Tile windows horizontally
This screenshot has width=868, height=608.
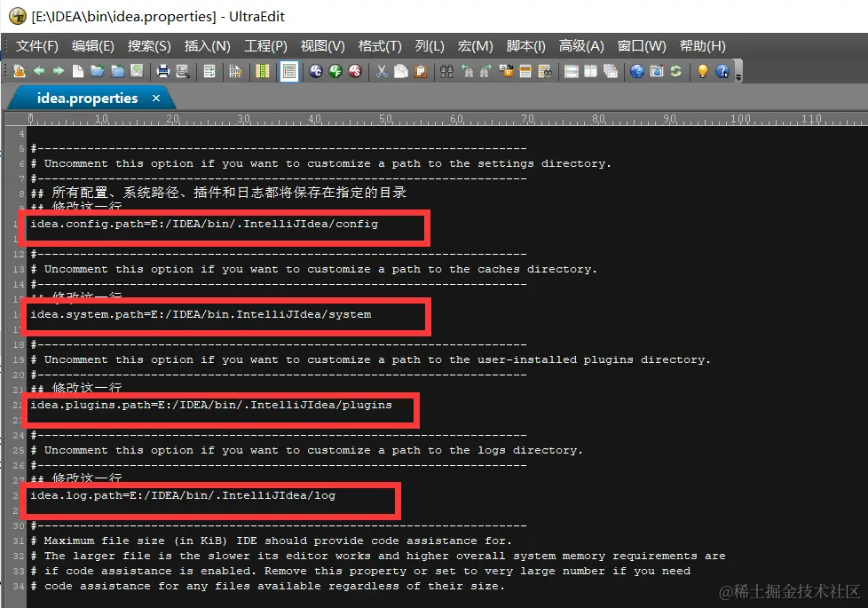(572, 71)
